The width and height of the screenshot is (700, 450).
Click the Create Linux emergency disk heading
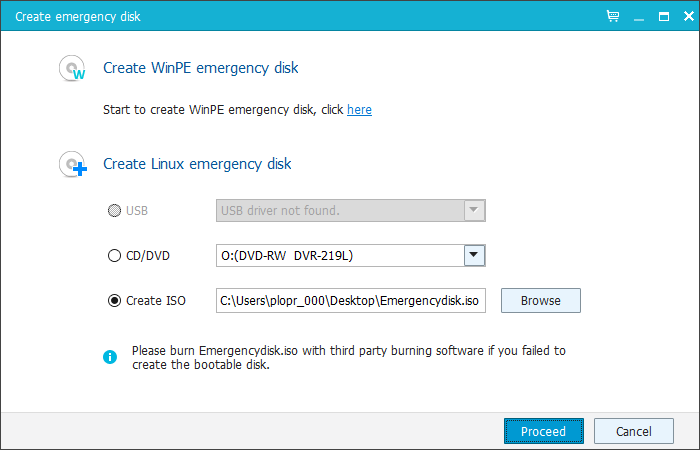tap(197, 164)
